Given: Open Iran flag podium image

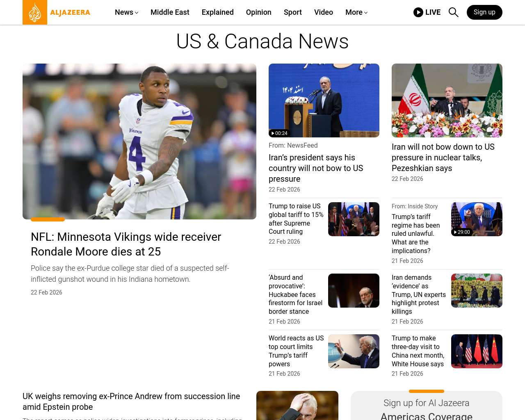Looking at the screenshot, I should click(447, 100).
